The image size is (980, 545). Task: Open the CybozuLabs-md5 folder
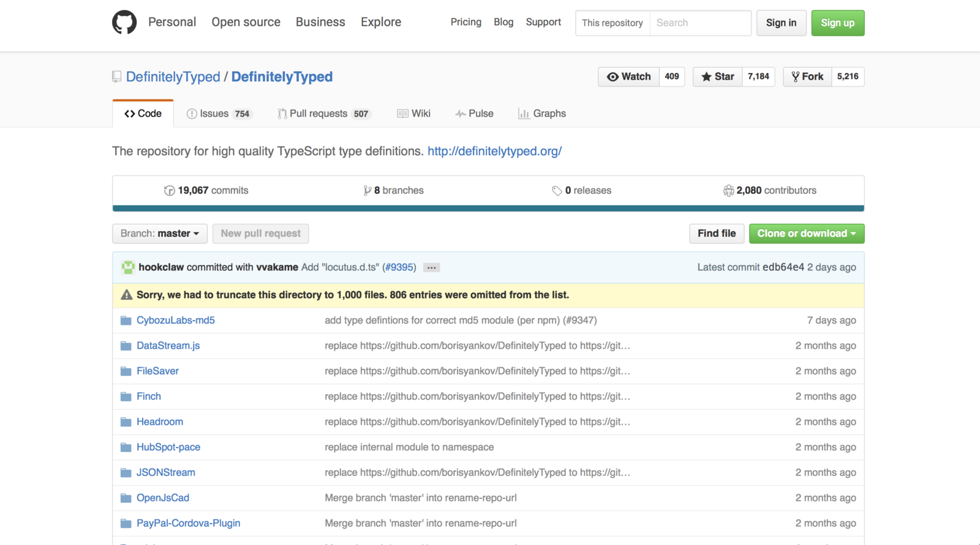pyautogui.click(x=176, y=321)
